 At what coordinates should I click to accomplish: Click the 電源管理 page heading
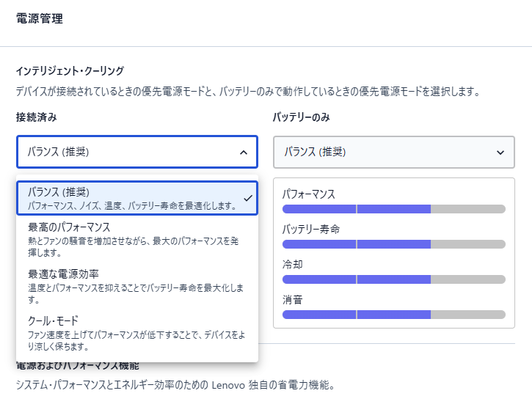tap(40, 18)
